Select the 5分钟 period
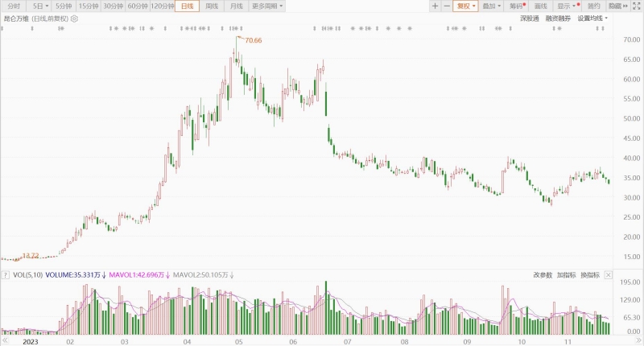The image size is (644, 346). tap(64, 6)
